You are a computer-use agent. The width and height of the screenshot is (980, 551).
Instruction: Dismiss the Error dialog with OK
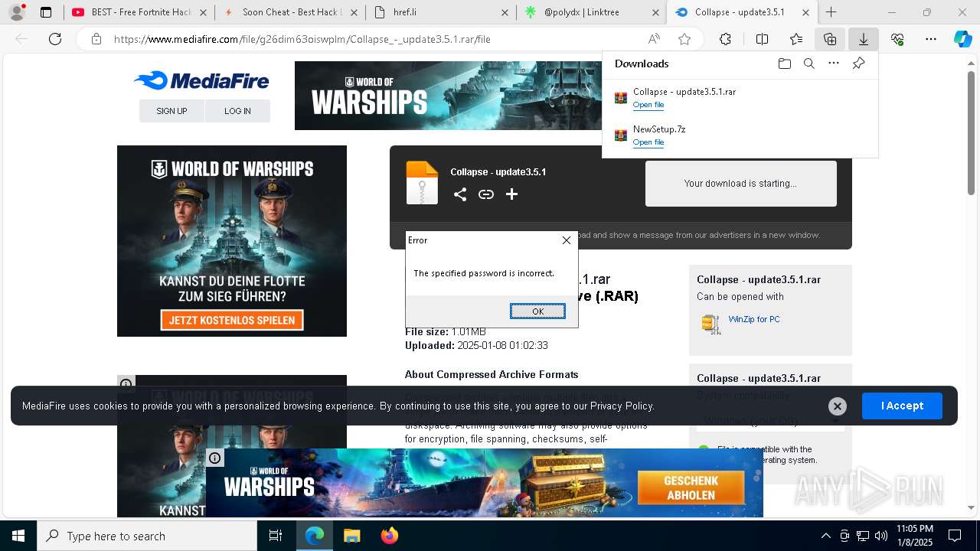(x=537, y=311)
